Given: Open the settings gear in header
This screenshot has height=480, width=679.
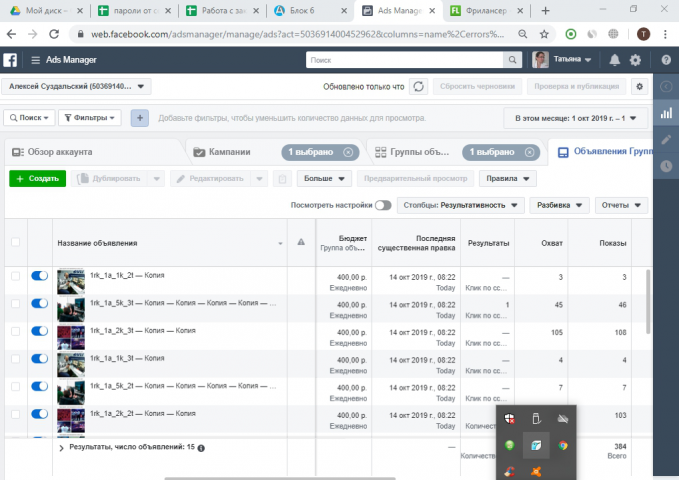Looking at the screenshot, I should pos(635,60).
